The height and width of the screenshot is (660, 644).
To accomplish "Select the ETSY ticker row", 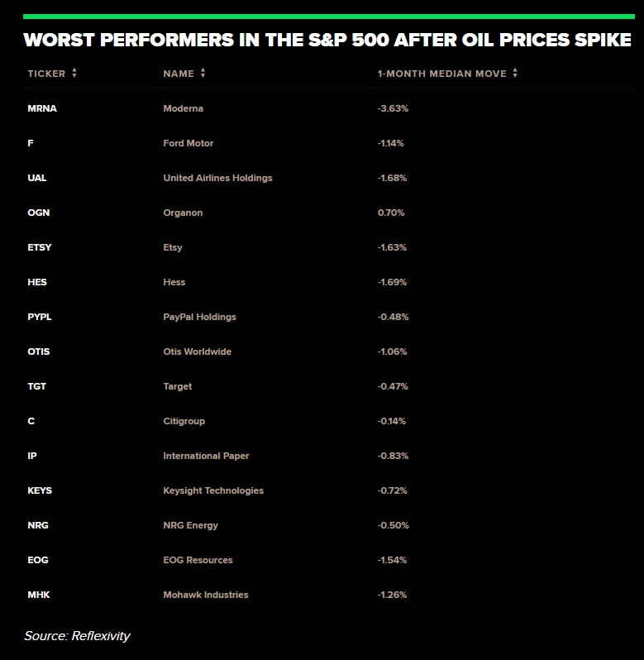I will pos(40,247).
